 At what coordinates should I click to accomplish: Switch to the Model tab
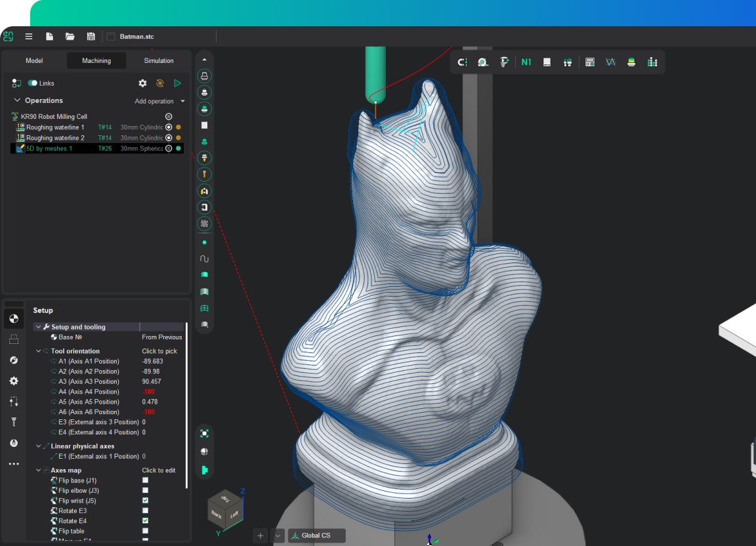tap(34, 61)
